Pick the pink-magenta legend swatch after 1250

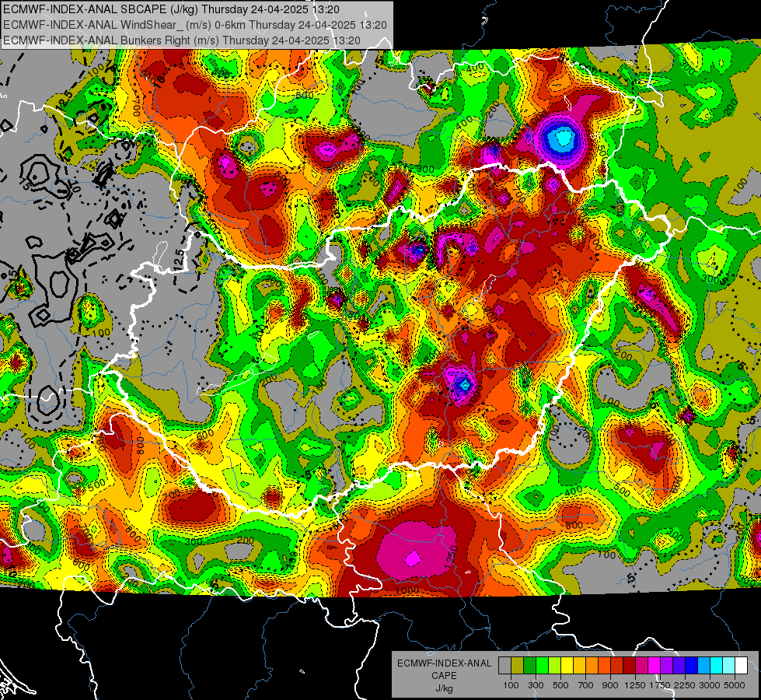coord(641,666)
